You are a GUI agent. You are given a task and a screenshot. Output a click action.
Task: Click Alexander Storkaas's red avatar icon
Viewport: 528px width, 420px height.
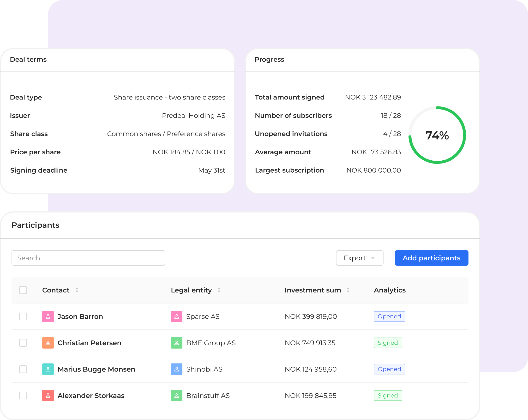48,396
